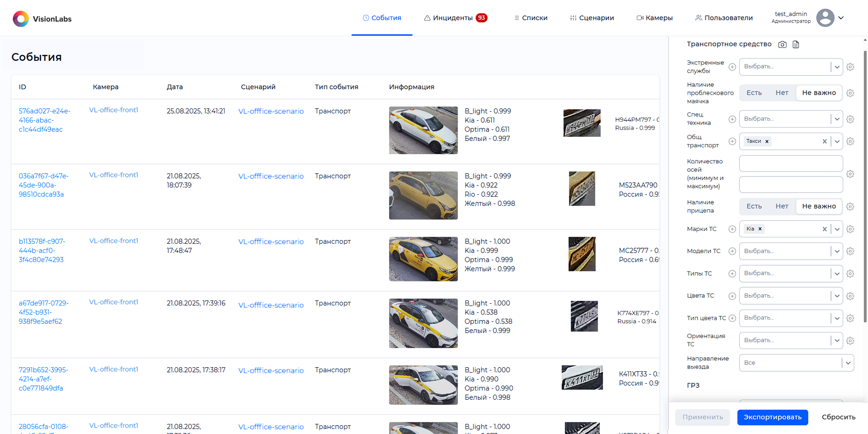868x434 pixels.
Task: Click the Применить button
Action: [703, 417]
